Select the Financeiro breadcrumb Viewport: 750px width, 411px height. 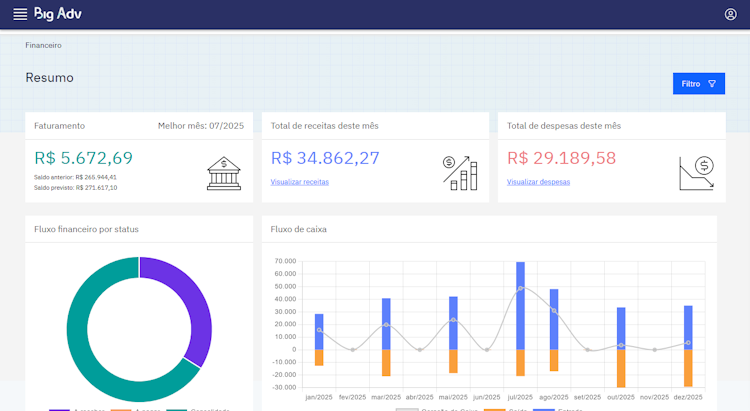pyautogui.click(x=44, y=45)
